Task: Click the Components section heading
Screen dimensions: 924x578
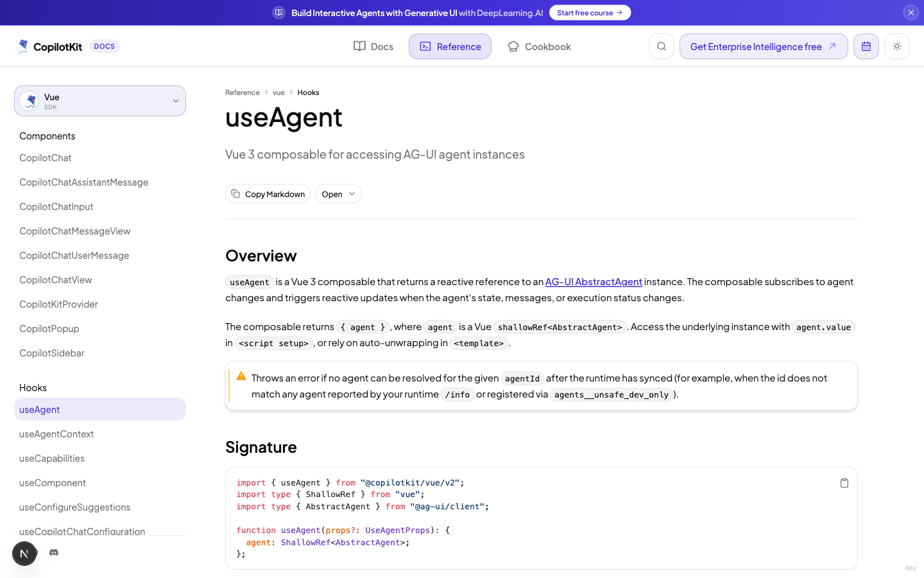Action: pos(47,136)
